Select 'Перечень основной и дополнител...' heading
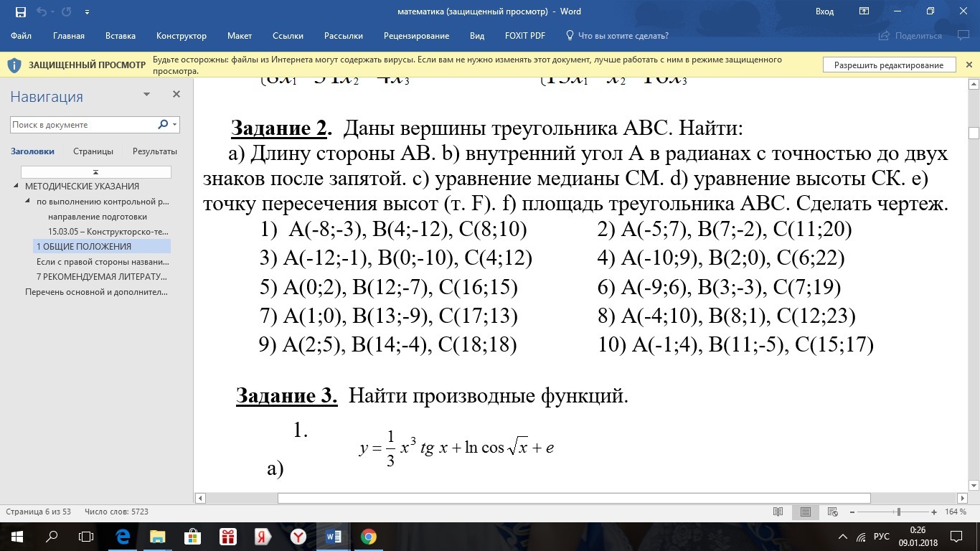Viewport: 980px width, 551px height. point(96,292)
